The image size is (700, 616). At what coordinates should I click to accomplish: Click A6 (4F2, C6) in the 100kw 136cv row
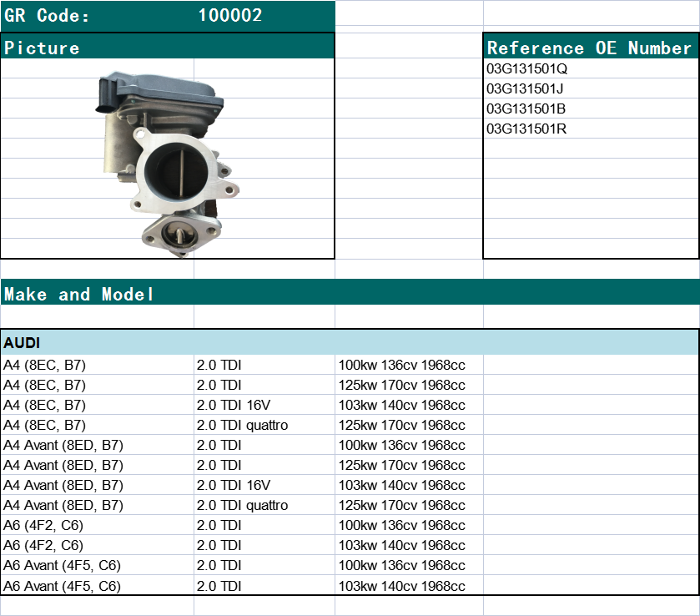point(43,525)
